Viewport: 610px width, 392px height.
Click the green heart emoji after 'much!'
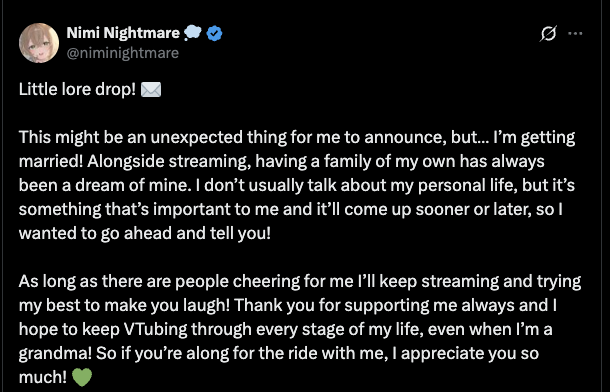[x=82, y=377]
